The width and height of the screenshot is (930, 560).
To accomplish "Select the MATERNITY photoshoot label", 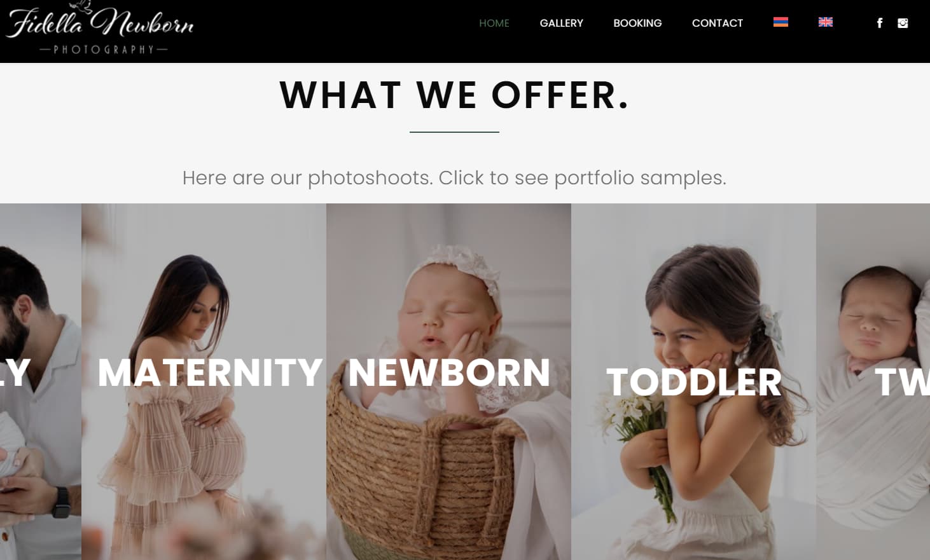I will click(x=210, y=372).
